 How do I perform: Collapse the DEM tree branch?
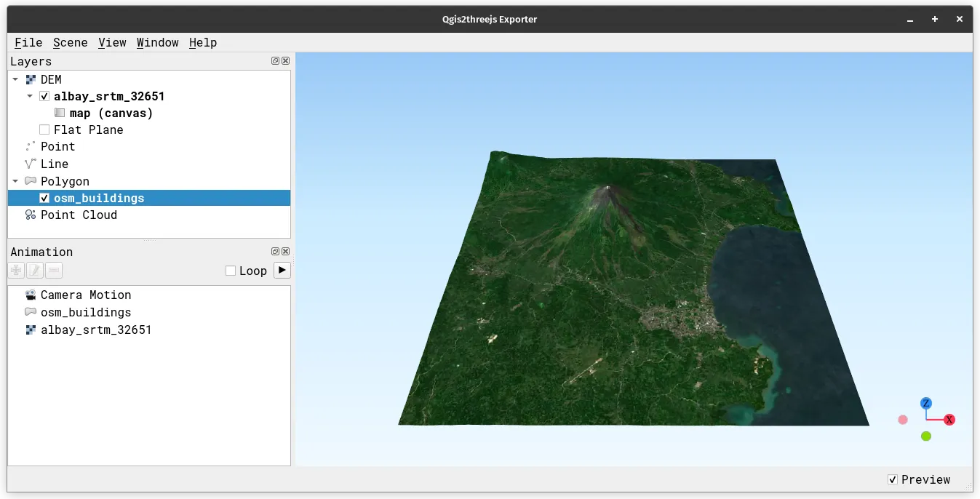[x=17, y=79]
